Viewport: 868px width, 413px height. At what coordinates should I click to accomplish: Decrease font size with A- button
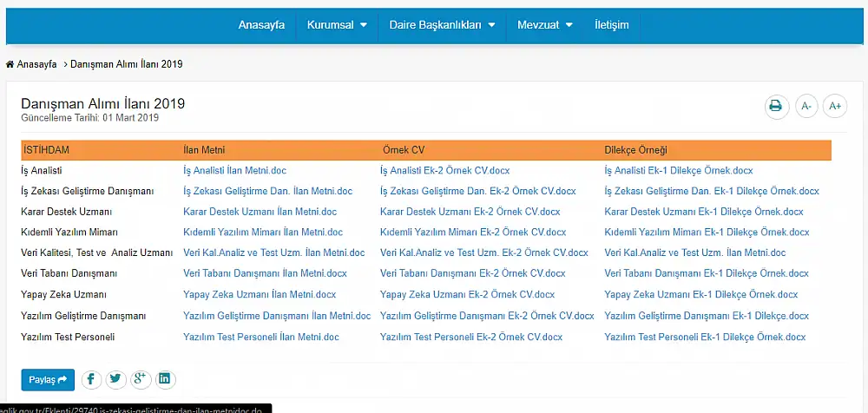click(806, 106)
